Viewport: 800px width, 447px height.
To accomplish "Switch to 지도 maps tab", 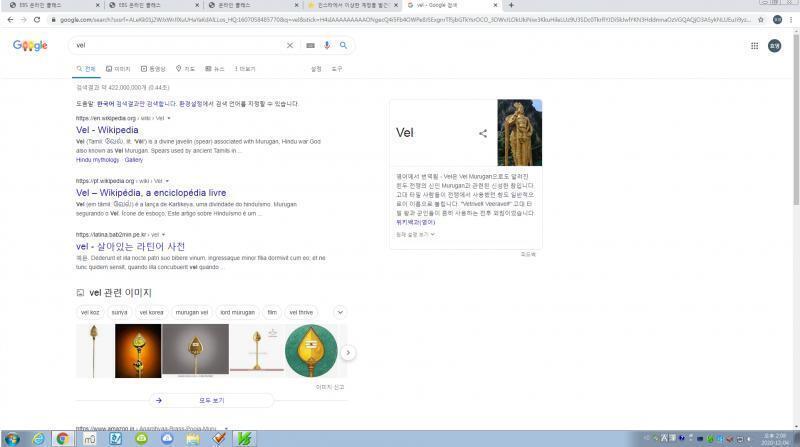I will point(185,69).
